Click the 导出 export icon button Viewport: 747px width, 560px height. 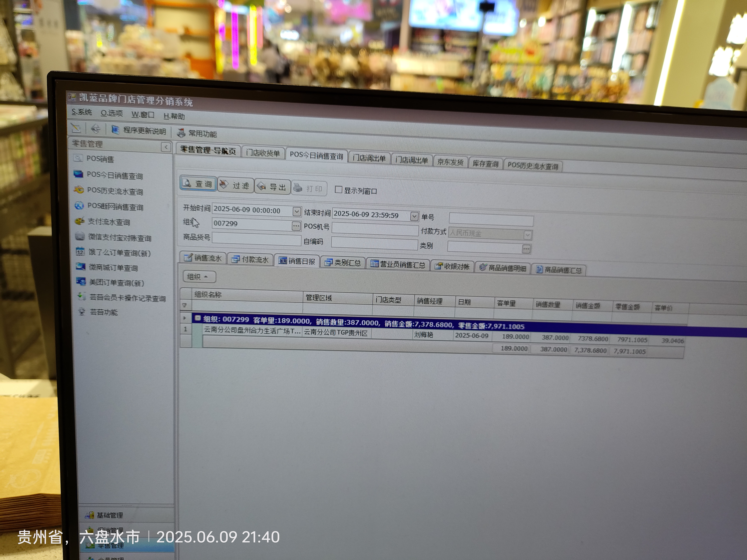(272, 187)
